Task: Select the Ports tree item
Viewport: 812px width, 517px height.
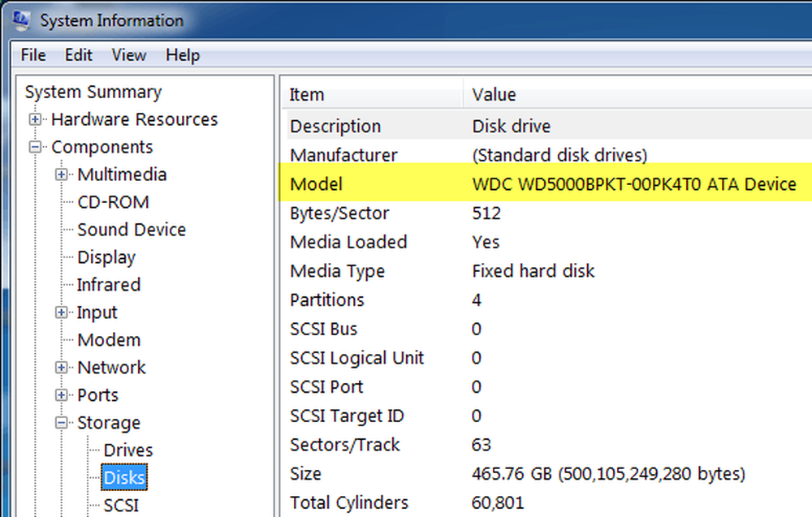Action: pyautogui.click(x=98, y=395)
